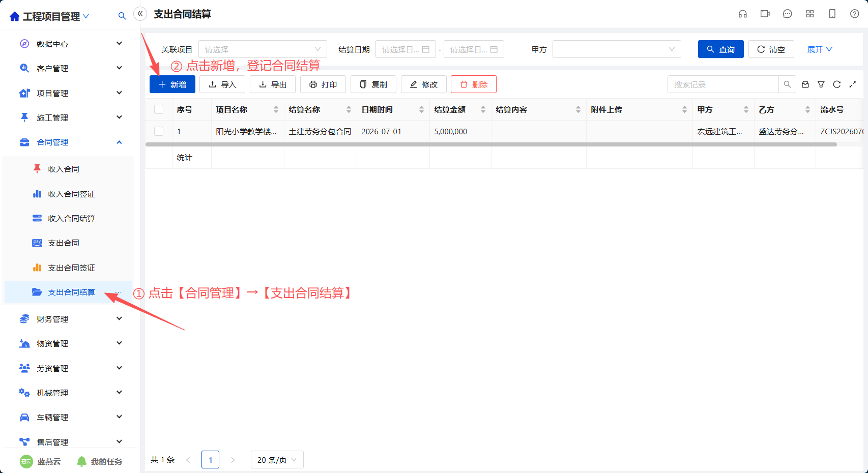The width and height of the screenshot is (868, 473).
Task: Click the three-dots menu beside 支出合同结算
Action: click(118, 292)
